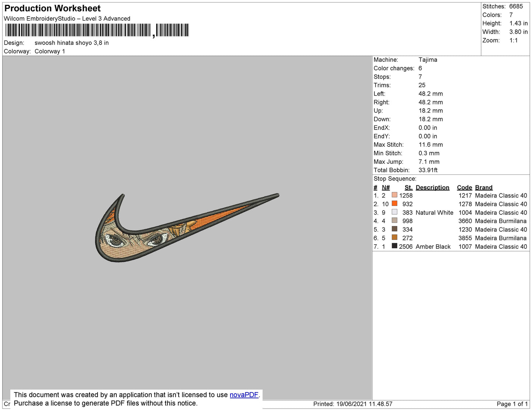The height and width of the screenshot is (411, 532).
Task: Click 'Natural White' description
Action: point(434,212)
